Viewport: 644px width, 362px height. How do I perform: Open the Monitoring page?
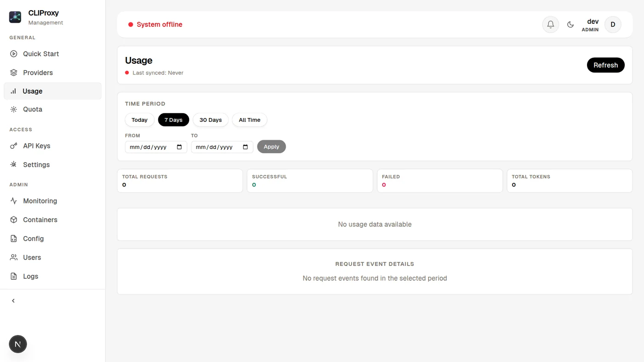click(52, 201)
